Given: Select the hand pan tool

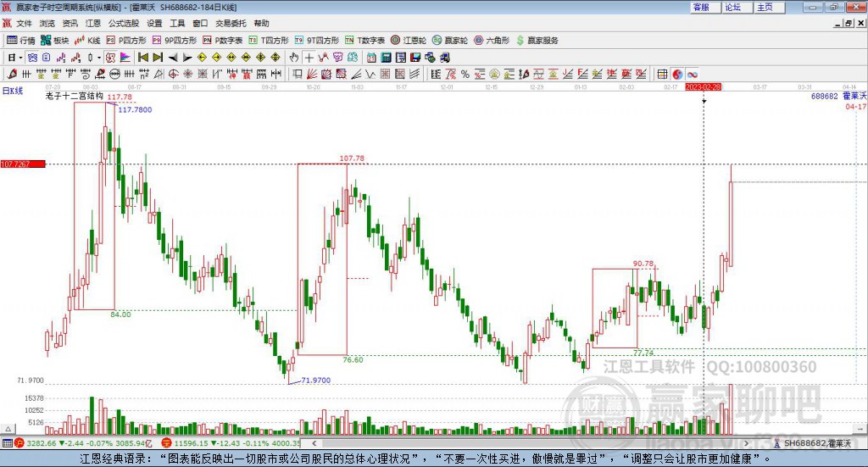Looking at the screenshot, I should pos(294,58).
